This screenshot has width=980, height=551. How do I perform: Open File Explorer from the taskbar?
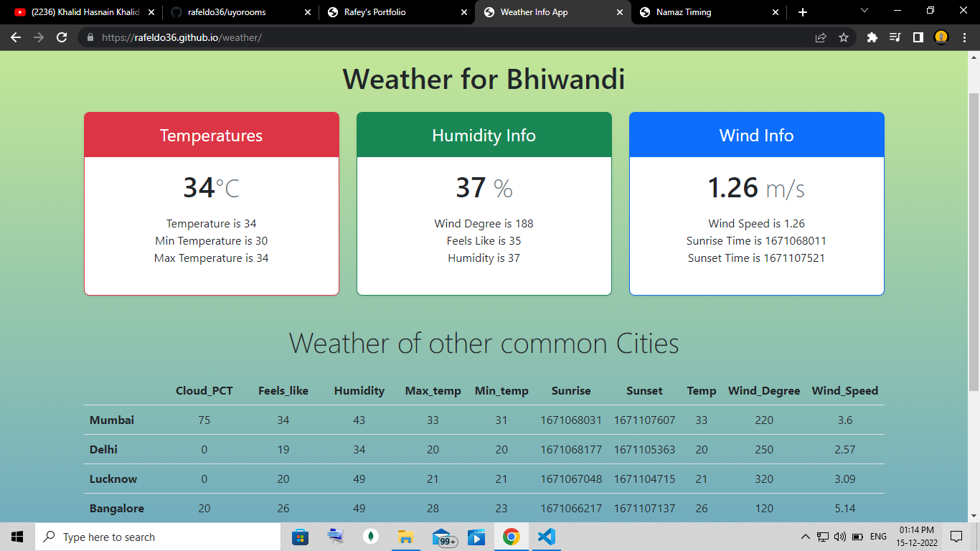[406, 537]
